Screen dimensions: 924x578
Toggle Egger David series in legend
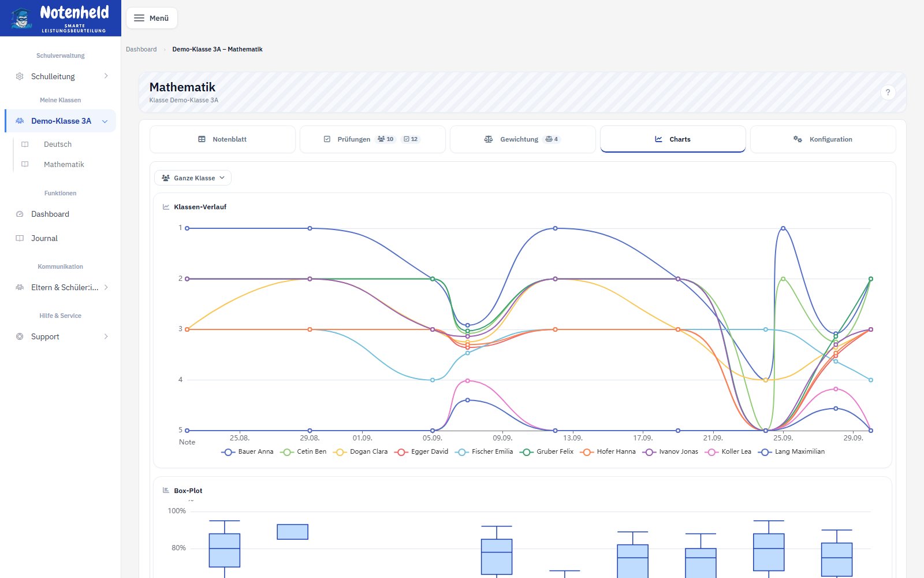(422, 452)
